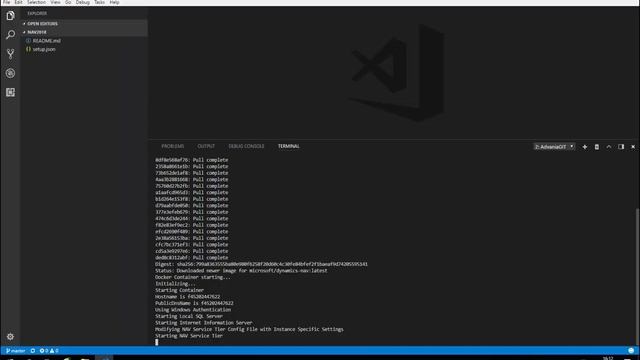Create a new terminal with plus icon

584,147
